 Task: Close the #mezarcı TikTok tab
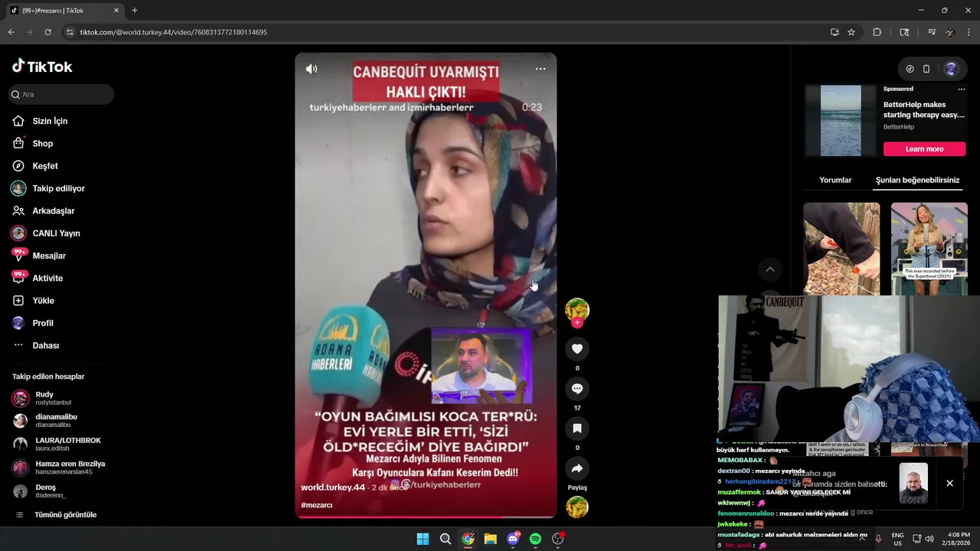(116, 11)
